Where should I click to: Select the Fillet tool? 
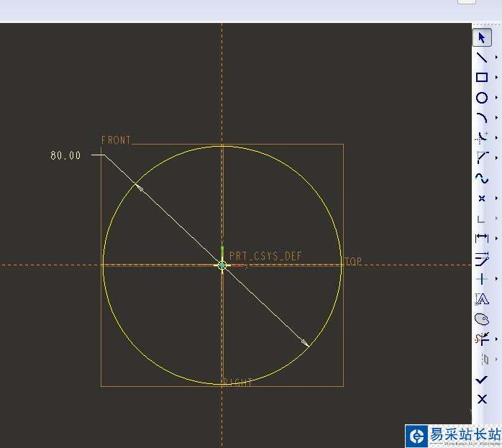(x=482, y=137)
